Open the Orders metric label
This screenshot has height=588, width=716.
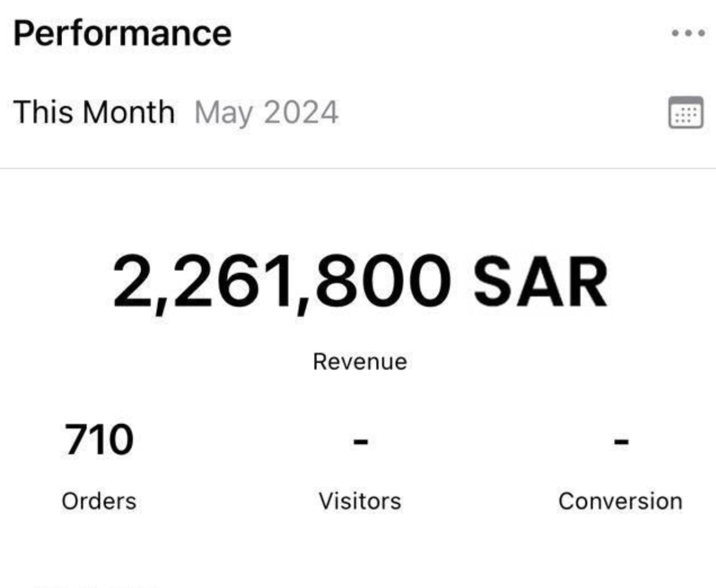pyautogui.click(x=99, y=501)
